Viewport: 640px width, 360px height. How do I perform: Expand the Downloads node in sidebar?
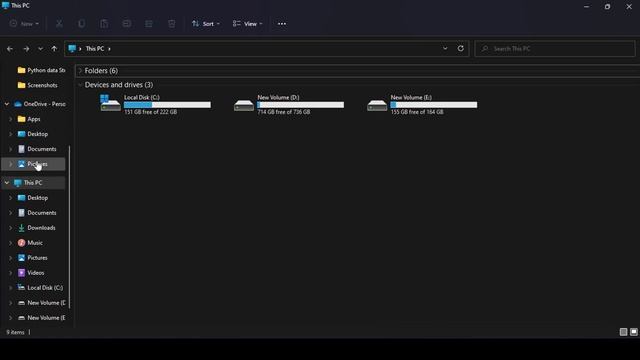pyautogui.click(x=11, y=228)
